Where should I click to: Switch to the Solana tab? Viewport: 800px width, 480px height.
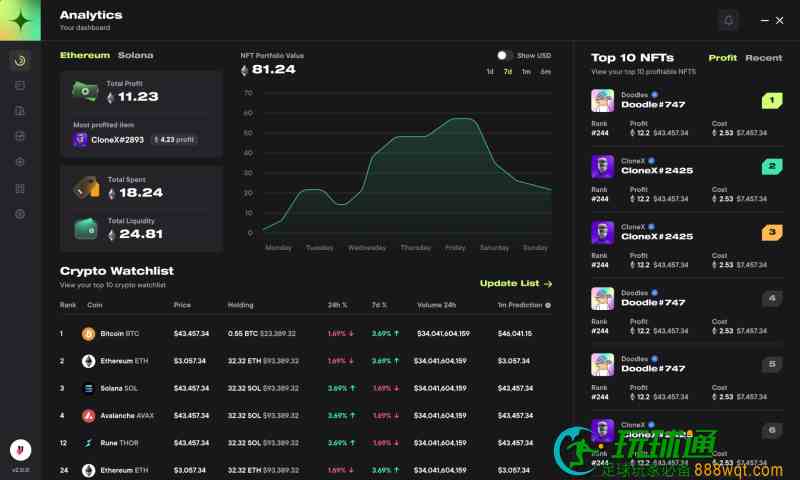136,55
